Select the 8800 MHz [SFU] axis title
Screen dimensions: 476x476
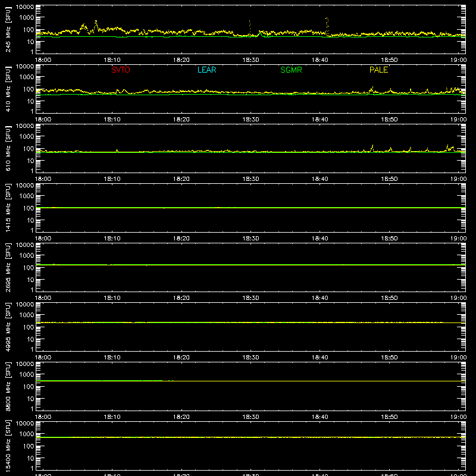8,386
